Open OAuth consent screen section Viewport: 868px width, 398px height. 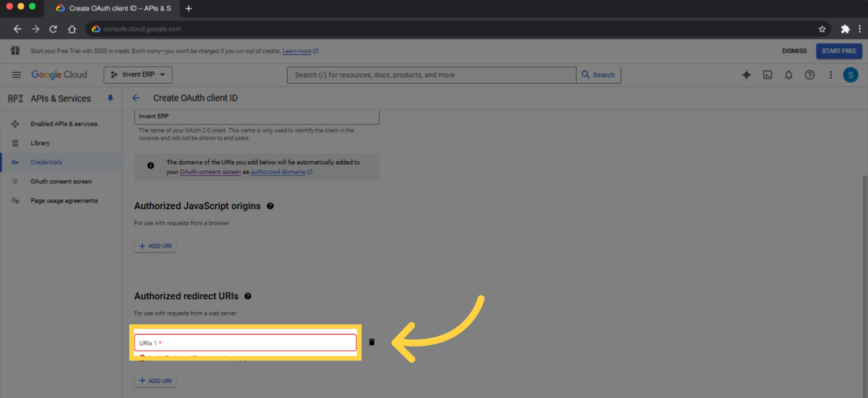(x=61, y=181)
